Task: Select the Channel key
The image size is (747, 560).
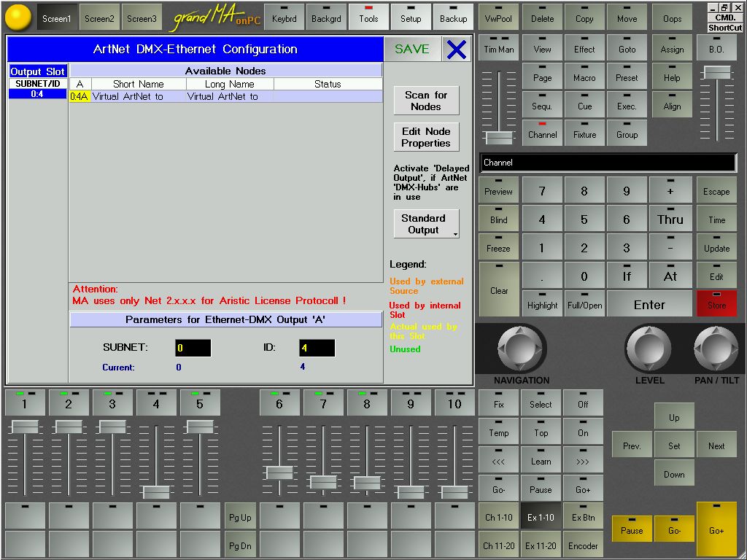Action: coord(542,133)
